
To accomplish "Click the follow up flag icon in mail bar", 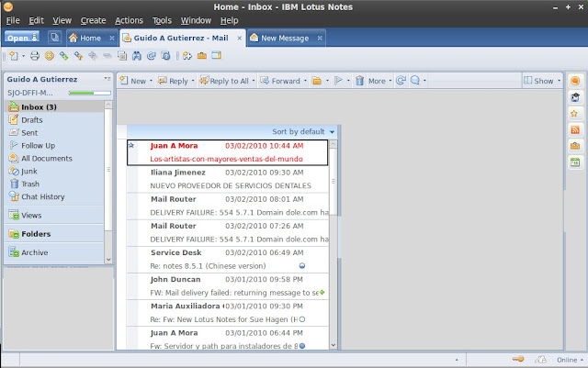I will tap(339, 81).
